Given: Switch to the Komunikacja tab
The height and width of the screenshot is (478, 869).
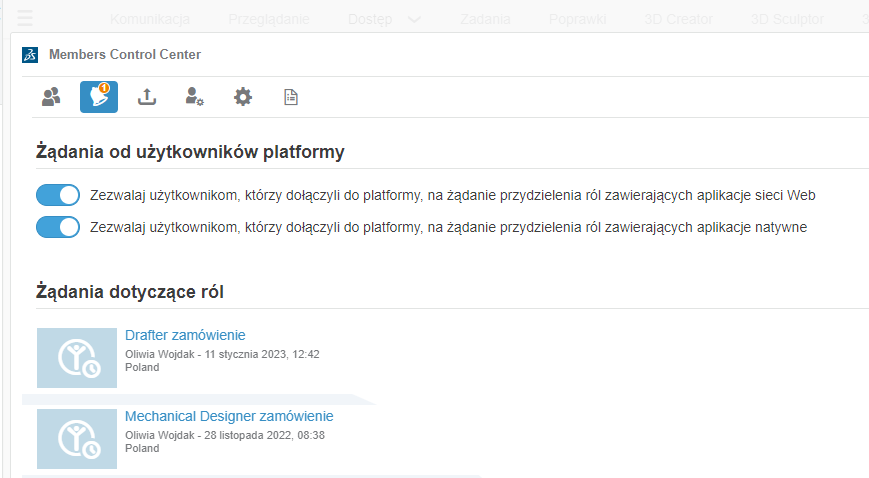Looking at the screenshot, I should point(150,19).
